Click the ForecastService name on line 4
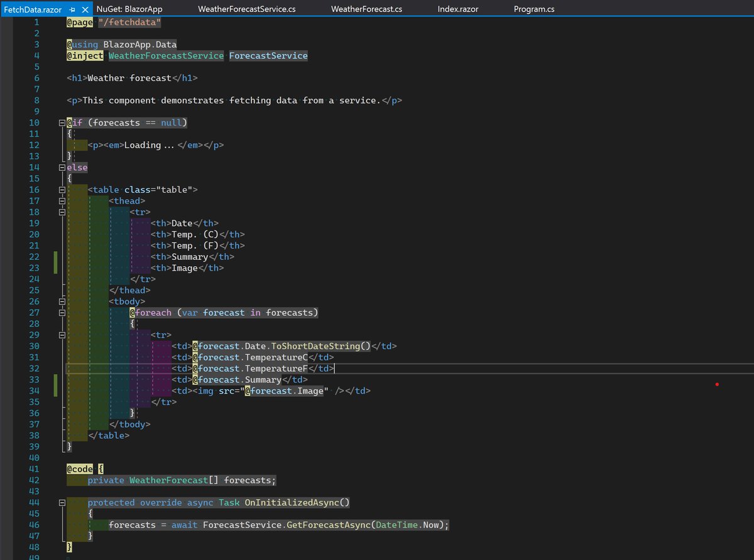 pos(268,56)
